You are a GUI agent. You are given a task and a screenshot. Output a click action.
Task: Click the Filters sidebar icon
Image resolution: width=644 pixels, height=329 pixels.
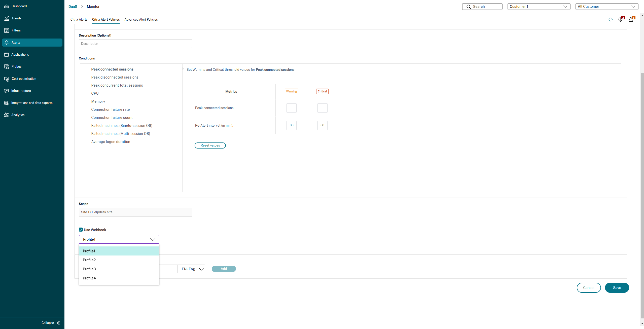coord(7,30)
